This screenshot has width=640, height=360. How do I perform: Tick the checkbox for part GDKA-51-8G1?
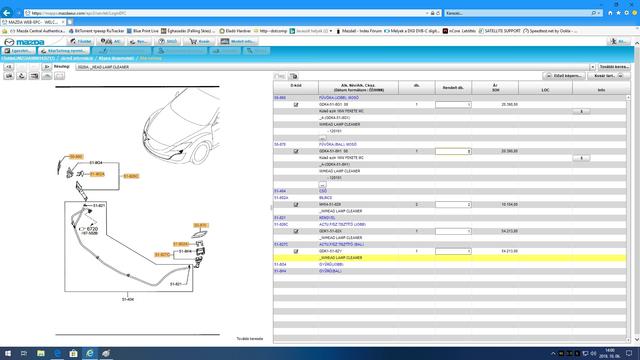pyautogui.click(x=296, y=104)
